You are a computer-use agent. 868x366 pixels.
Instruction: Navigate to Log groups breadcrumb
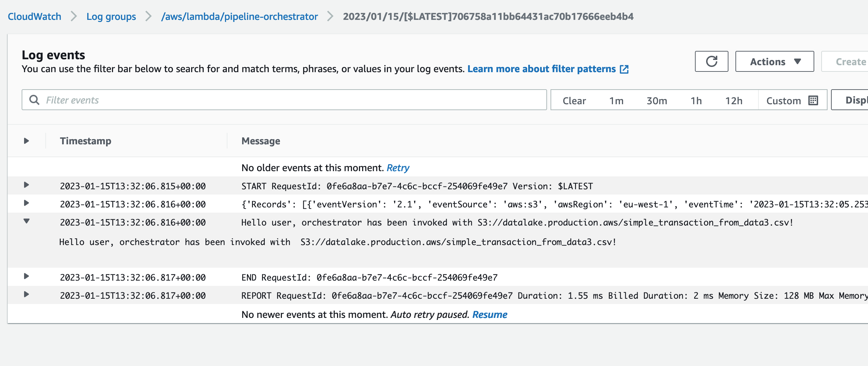pyautogui.click(x=111, y=16)
